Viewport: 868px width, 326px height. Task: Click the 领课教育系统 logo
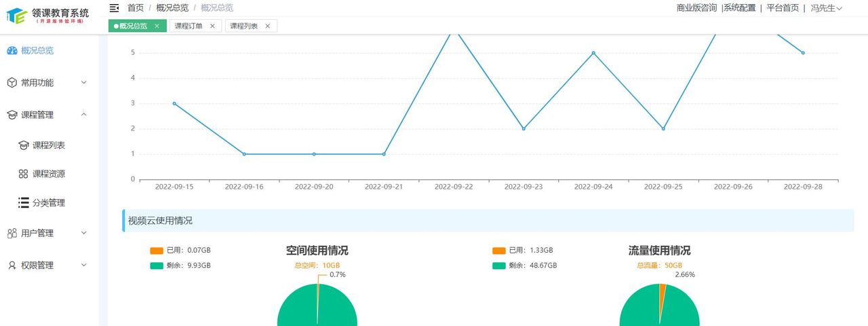47,14
